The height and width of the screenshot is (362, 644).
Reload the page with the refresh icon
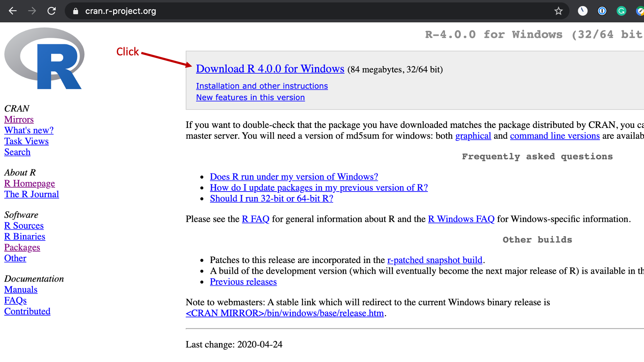[52, 11]
